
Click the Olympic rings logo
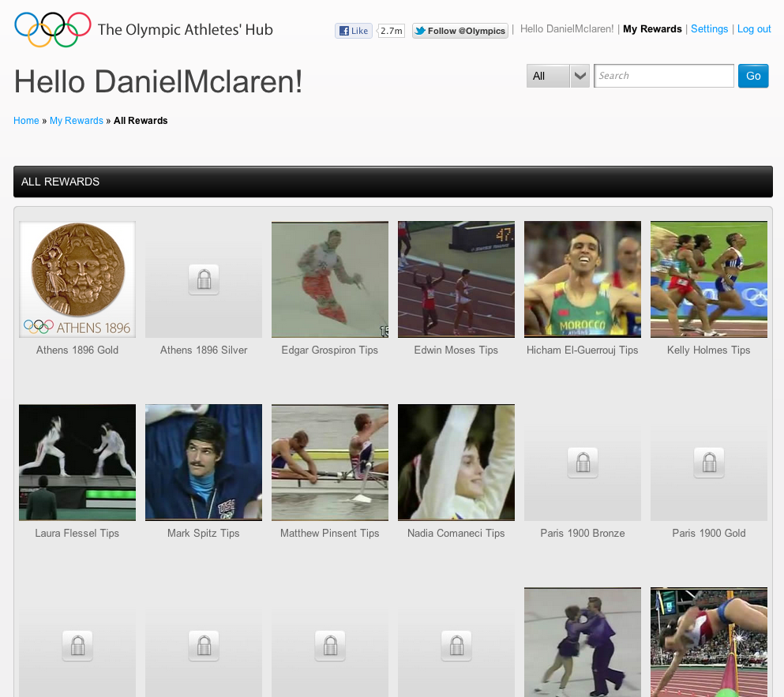[x=52, y=30]
